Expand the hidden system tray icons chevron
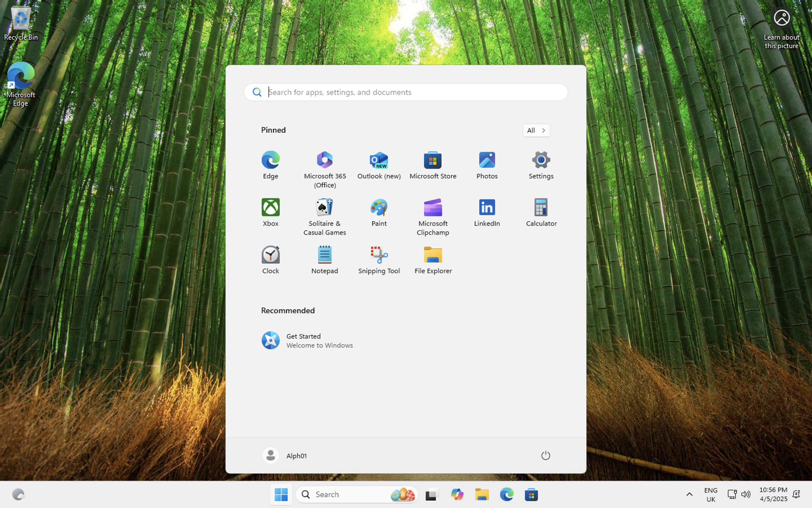 click(x=689, y=494)
